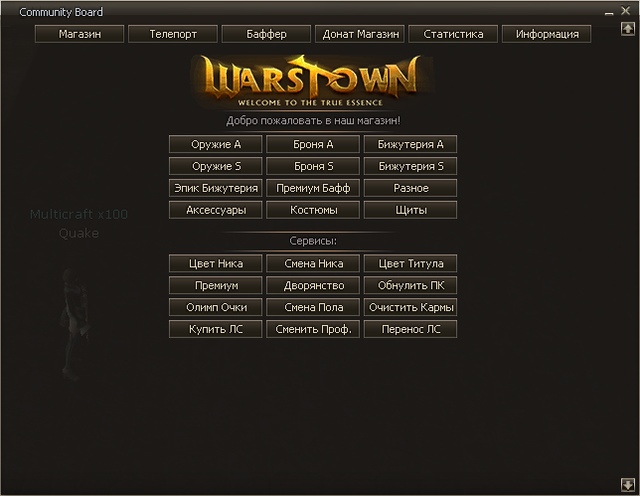Open the Олимп Очки service
The height and width of the screenshot is (496, 640).
pyautogui.click(x=216, y=307)
